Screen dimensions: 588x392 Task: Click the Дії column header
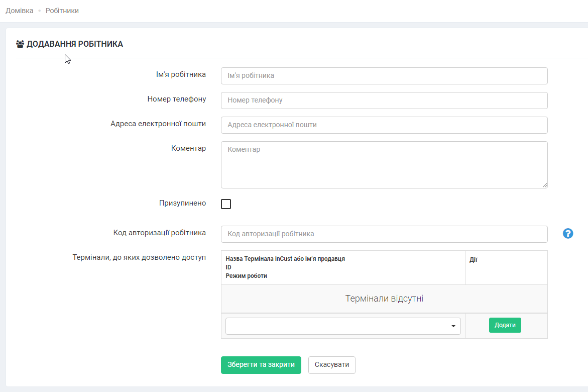[473, 260]
